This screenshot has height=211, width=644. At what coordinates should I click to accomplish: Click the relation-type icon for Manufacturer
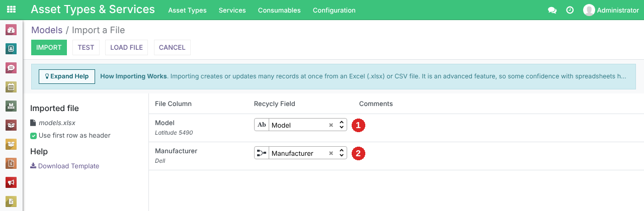coord(262,153)
